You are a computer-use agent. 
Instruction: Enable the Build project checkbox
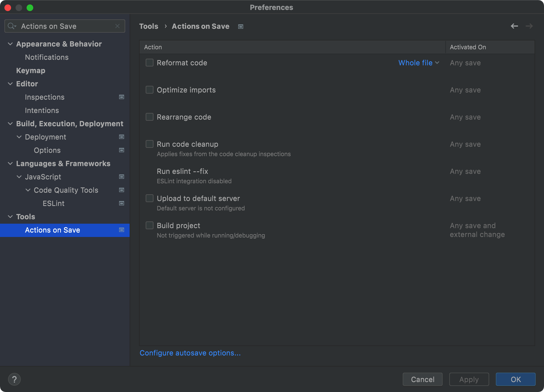pos(150,225)
